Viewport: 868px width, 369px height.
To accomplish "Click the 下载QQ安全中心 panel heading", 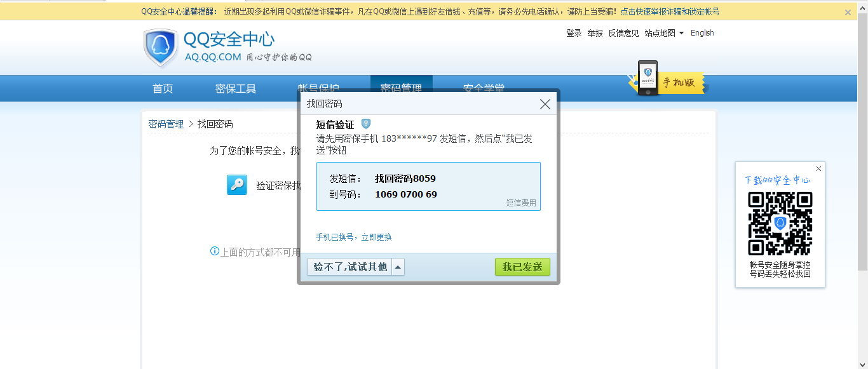I will [x=778, y=180].
